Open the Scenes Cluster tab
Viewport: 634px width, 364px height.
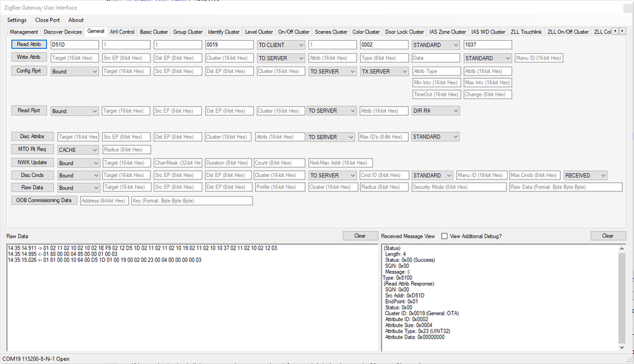pos(331,32)
